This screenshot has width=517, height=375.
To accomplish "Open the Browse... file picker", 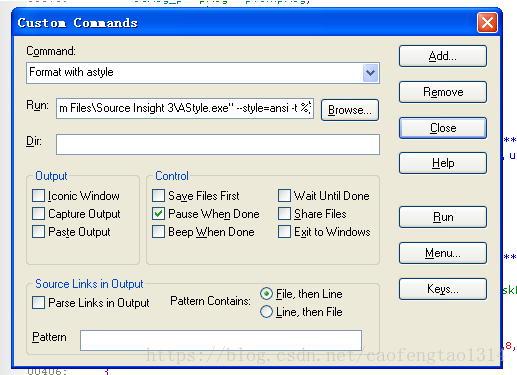I will (x=350, y=110).
